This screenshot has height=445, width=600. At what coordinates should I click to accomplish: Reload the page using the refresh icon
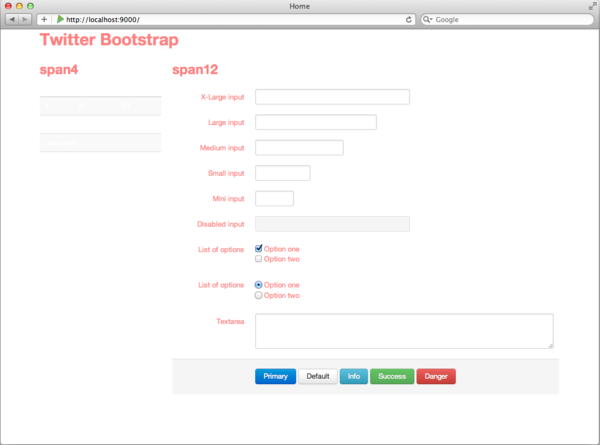pyautogui.click(x=409, y=20)
